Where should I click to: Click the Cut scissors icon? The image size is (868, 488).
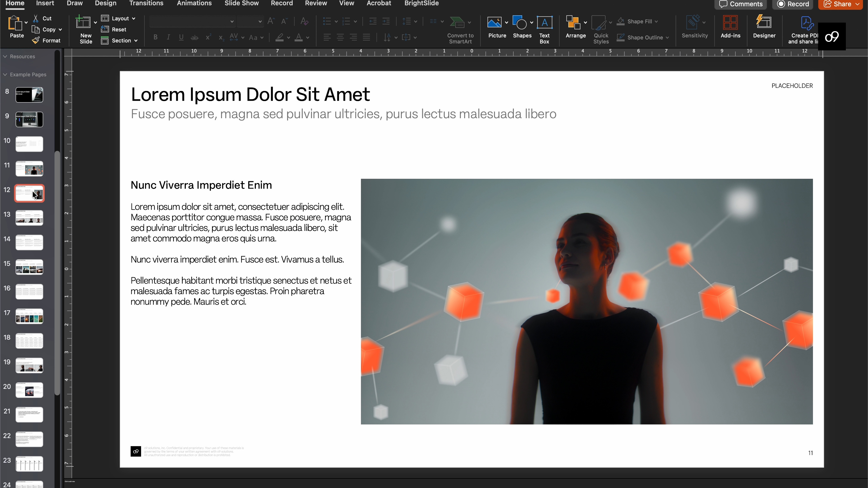click(36, 18)
